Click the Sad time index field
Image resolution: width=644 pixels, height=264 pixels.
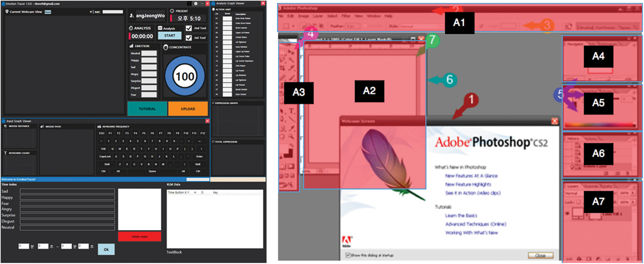67,191
